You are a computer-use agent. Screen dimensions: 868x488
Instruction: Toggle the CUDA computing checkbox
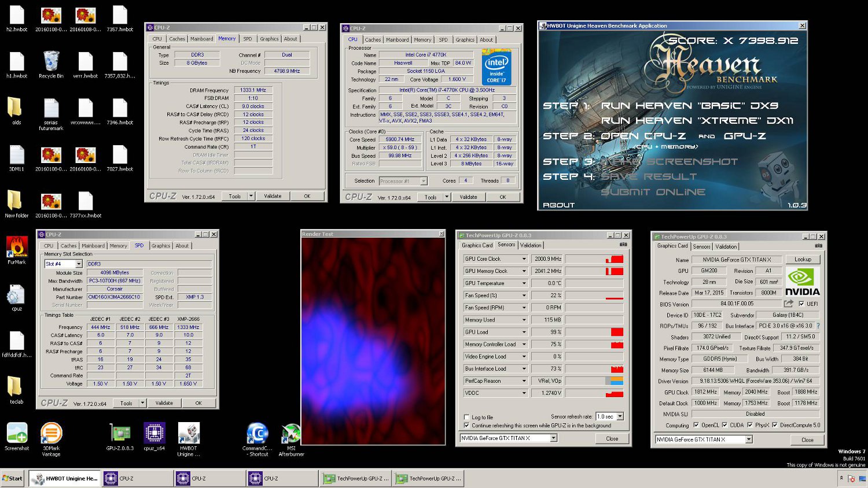coord(724,425)
